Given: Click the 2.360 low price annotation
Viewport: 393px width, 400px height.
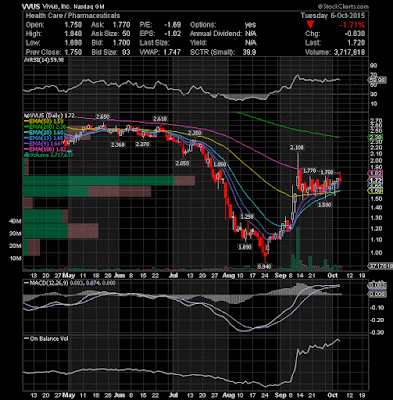Looking at the screenshot, I should tap(118, 144).
